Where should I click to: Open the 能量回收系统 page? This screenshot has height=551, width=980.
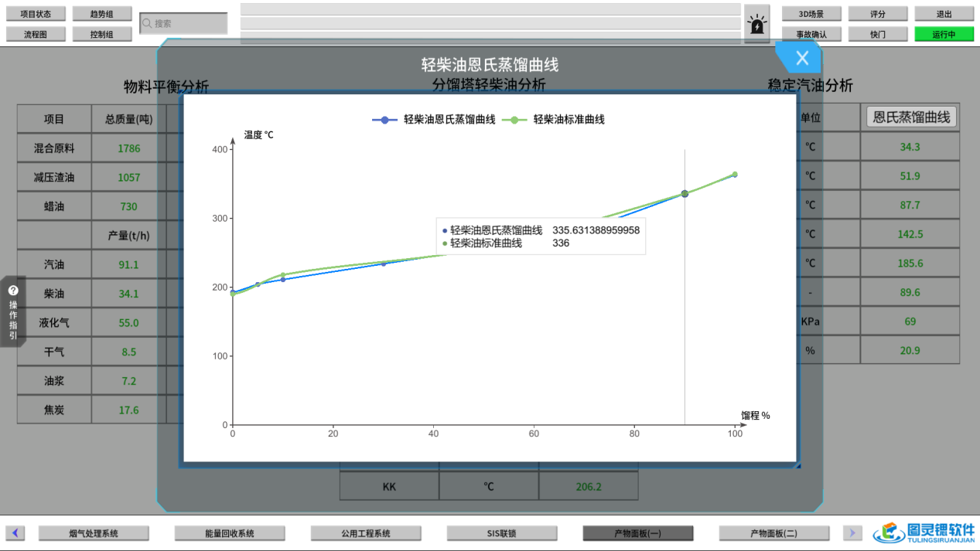click(x=230, y=533)
